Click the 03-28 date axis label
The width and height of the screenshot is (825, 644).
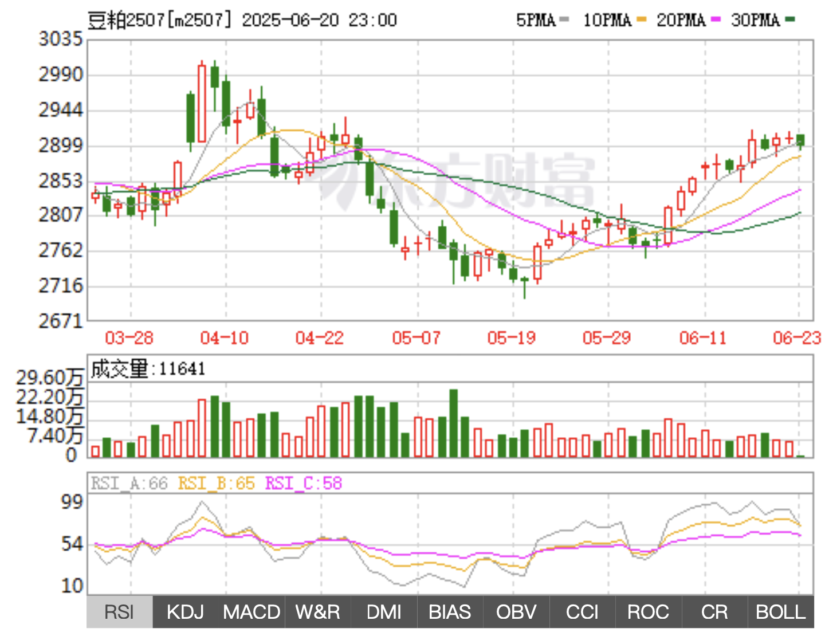point(129,338)
